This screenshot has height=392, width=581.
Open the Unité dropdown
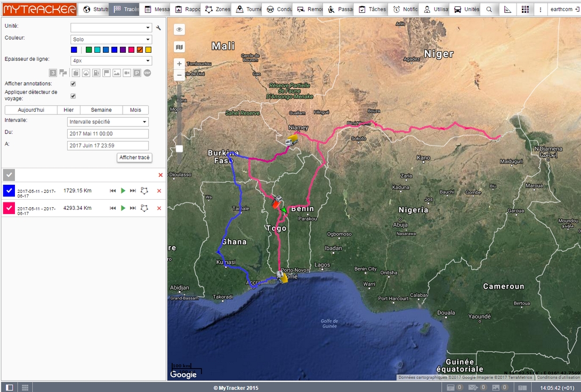(x=111, y=28)
